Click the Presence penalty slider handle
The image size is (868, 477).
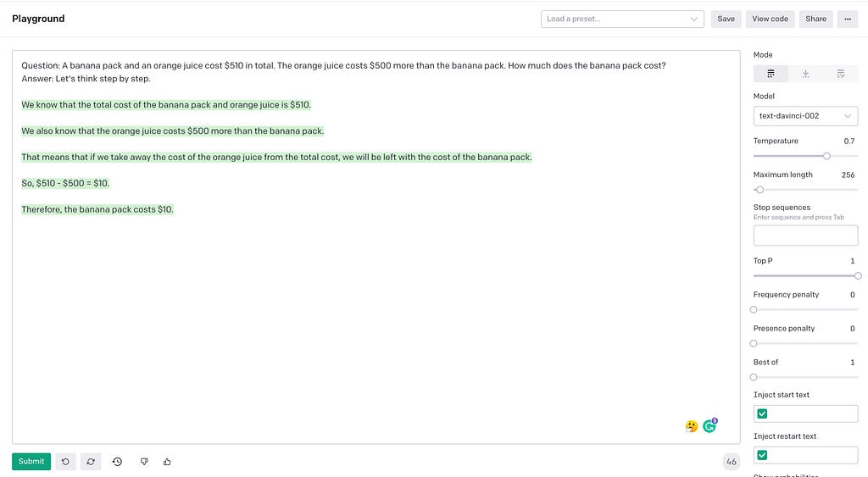tap(754, 344)
